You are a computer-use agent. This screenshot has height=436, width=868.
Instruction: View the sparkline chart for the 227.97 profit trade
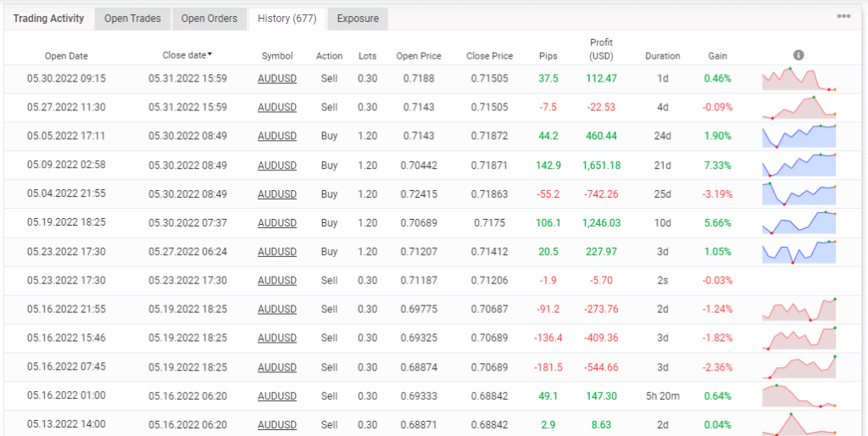point(798,252)
